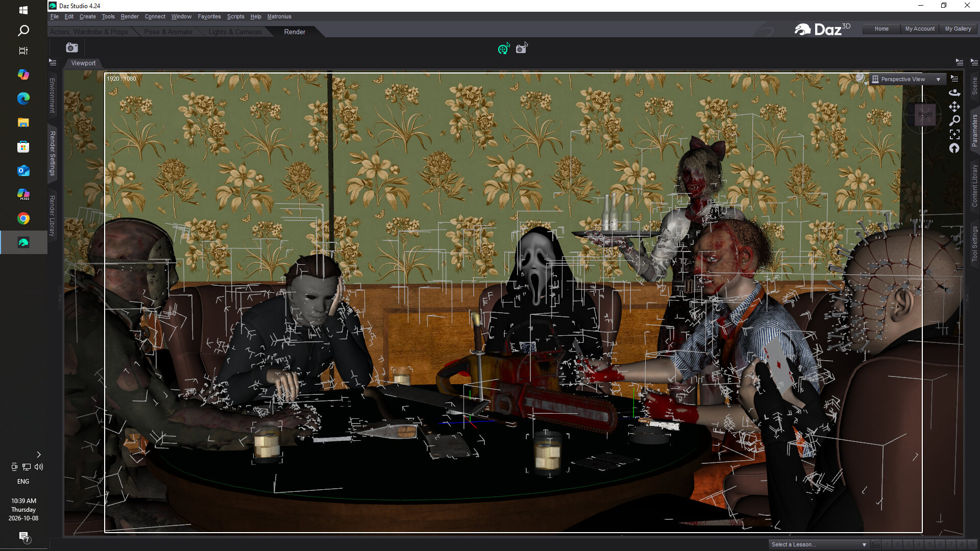980x551 pixels.
Task: Open Microsoft Edge from the Windows taskbar
Action: (x=23, y=98)
